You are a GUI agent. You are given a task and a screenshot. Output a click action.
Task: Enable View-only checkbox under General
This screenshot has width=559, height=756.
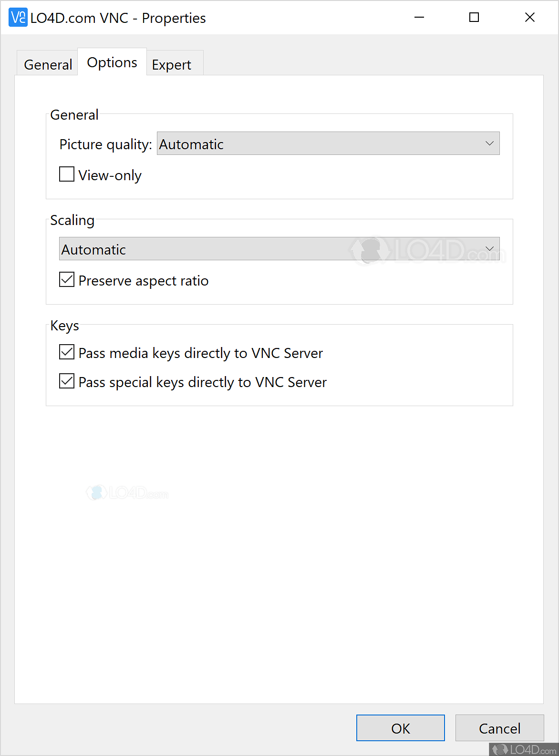coord(66,174)
